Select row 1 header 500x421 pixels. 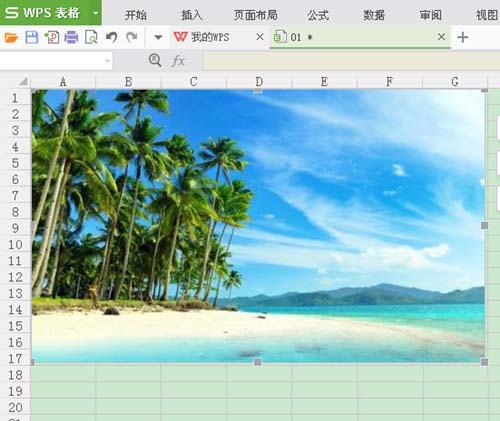click(x=15, y=98)
